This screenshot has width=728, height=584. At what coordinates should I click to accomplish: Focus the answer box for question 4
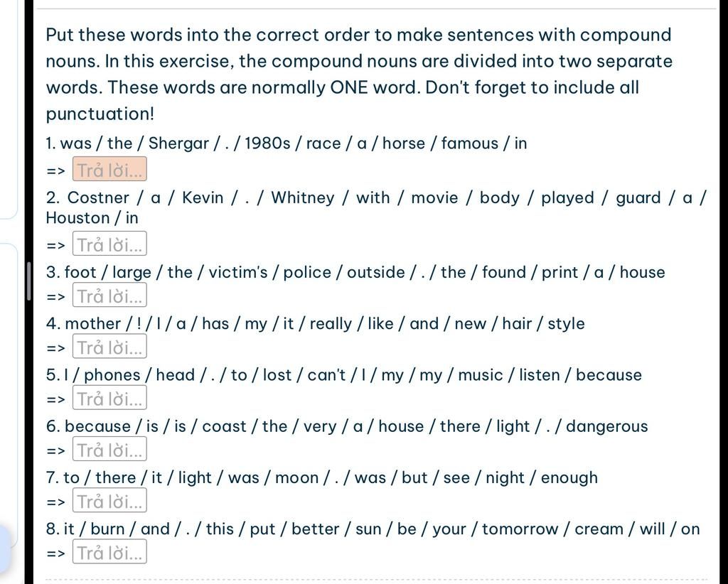[109, 347]
